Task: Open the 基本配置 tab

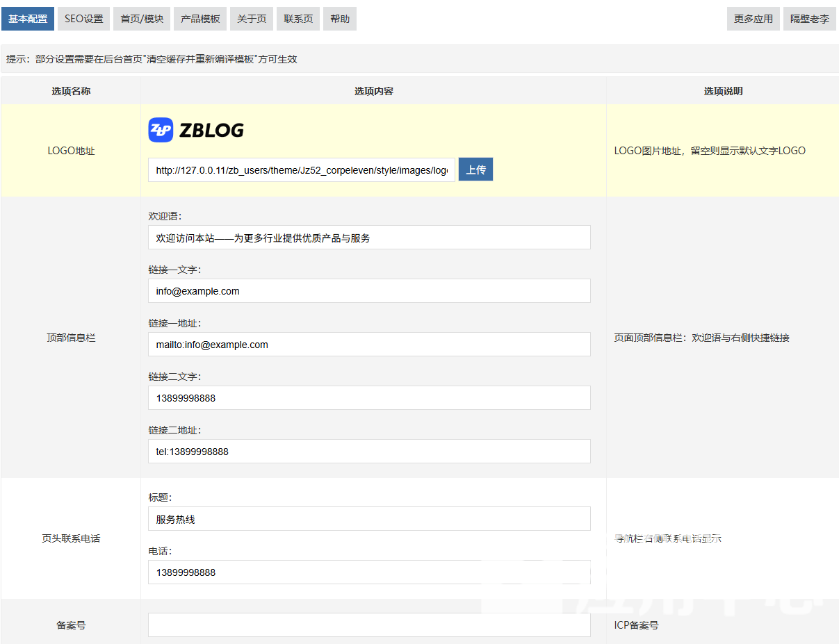Action: (28, 19)
